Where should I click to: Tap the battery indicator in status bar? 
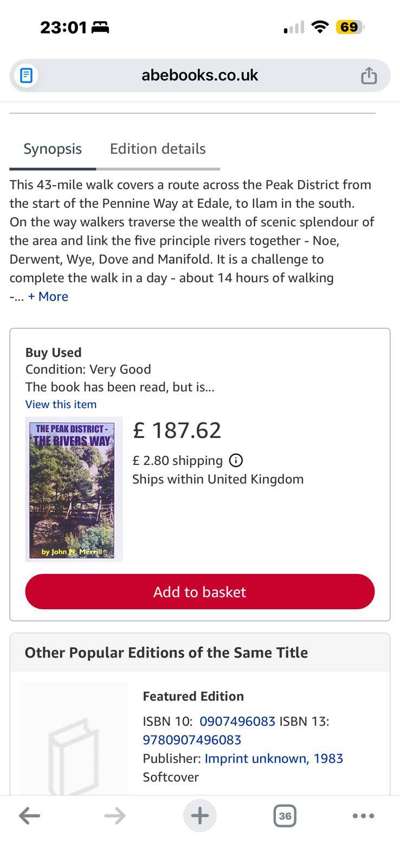click(x=350, y=27)
